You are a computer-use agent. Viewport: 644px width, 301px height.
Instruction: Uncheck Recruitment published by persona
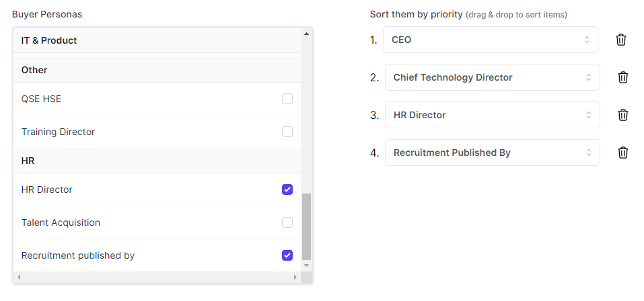point(287,255)
